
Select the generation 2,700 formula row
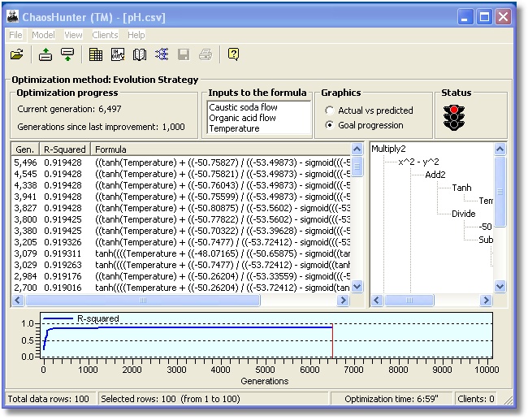[x=181, y=288]
